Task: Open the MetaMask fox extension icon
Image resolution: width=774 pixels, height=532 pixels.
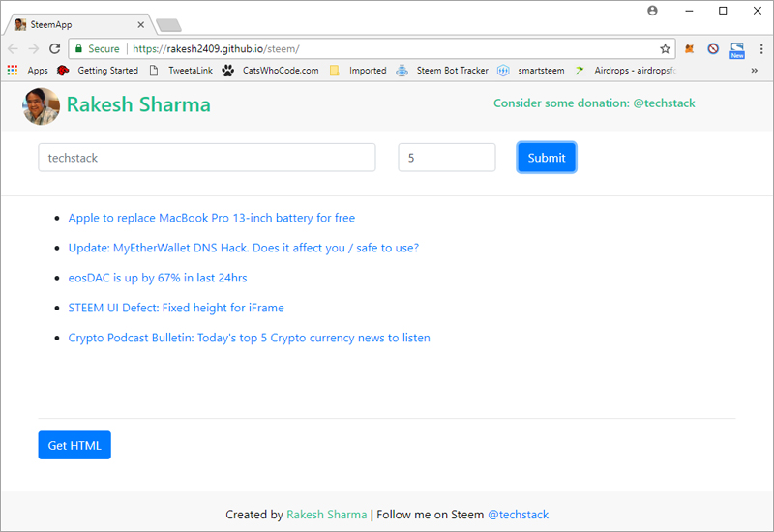Action: pos(690,49)
